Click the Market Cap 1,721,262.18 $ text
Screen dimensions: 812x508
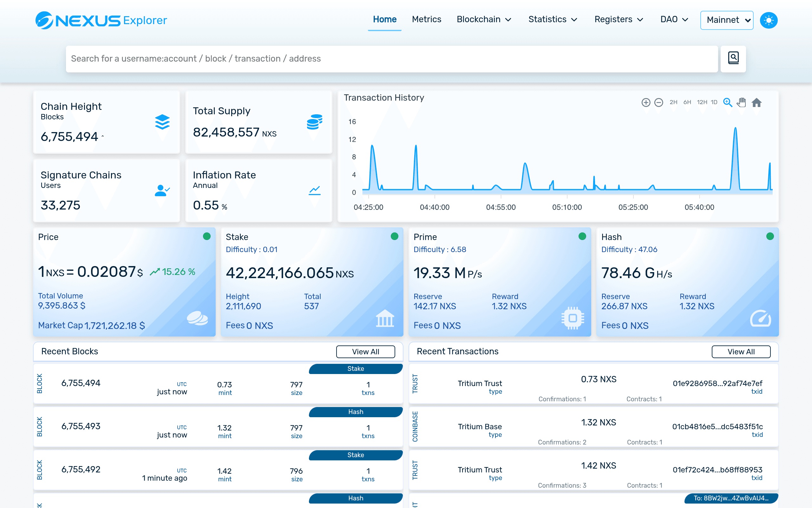(x=91, y=325)
